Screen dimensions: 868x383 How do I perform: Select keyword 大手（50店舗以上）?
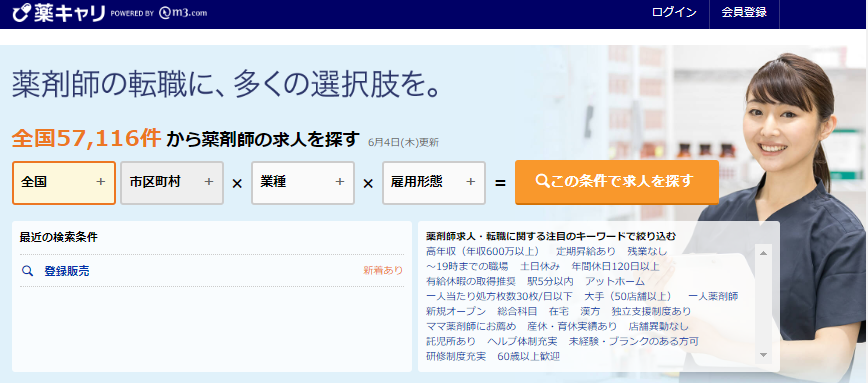(629, 296)
